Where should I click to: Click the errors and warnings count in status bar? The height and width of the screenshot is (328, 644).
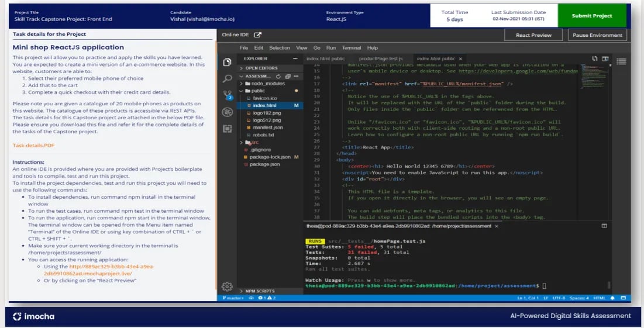click(267, 298)
